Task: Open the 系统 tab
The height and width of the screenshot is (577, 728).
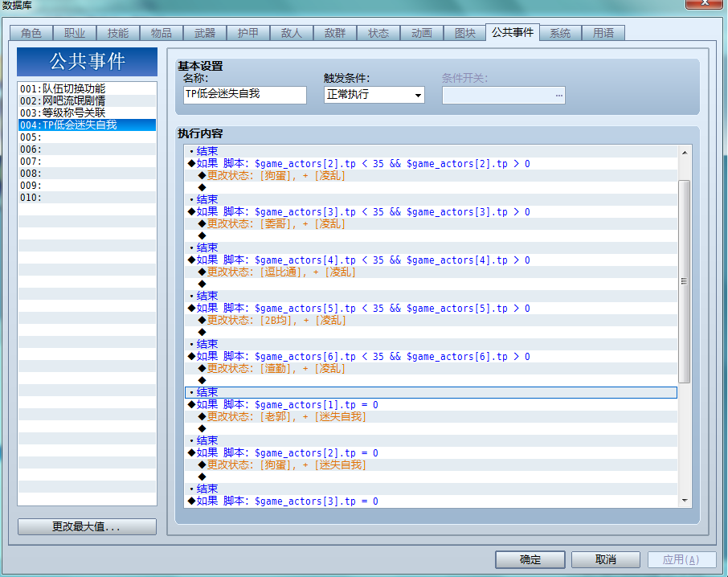Action: point(560,33)
